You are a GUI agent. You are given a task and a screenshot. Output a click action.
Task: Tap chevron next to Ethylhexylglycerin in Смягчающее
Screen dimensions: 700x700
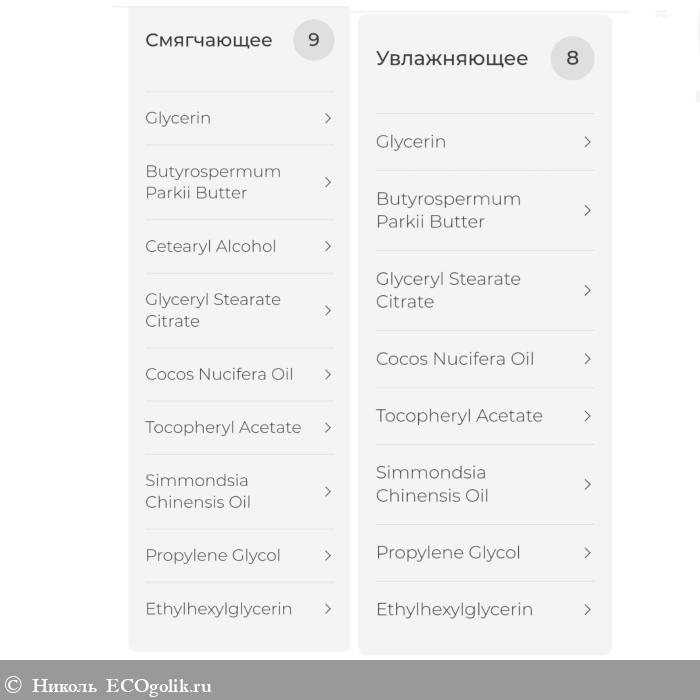(x=327, y=608)
